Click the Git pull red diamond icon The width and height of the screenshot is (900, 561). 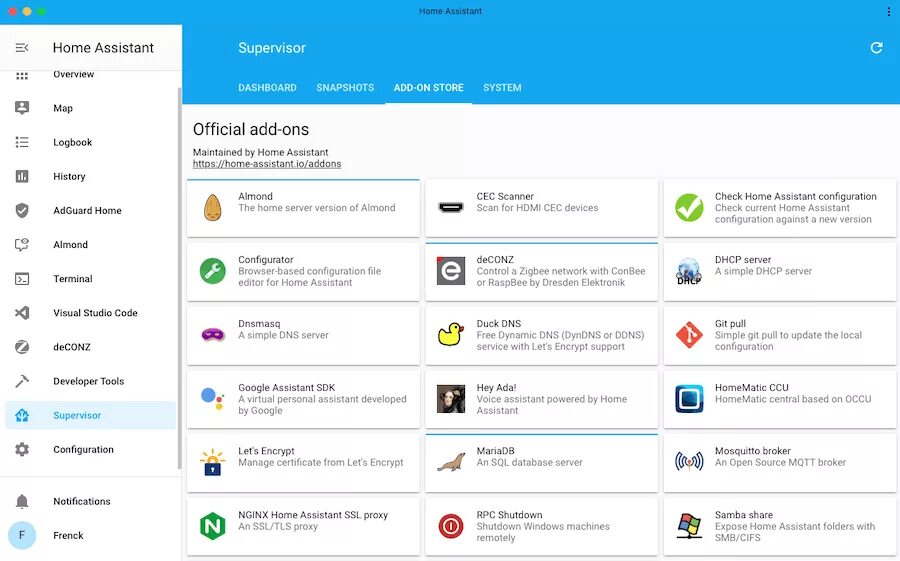coord(689,335)
